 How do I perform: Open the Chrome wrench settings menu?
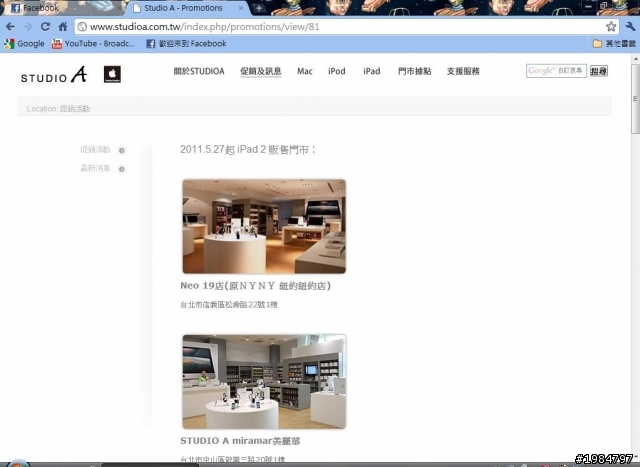tap(630, 27)
